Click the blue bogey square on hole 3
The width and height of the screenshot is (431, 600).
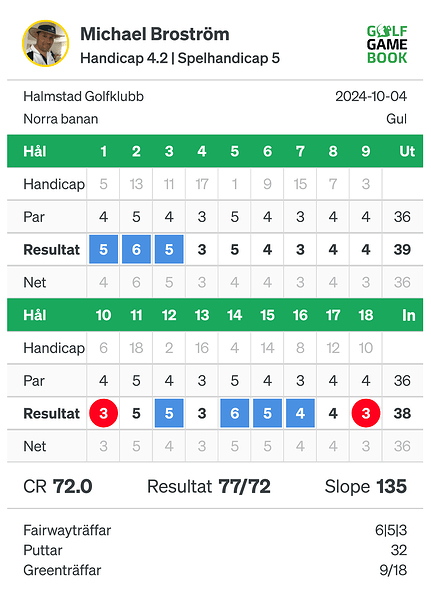pos(169,249)
